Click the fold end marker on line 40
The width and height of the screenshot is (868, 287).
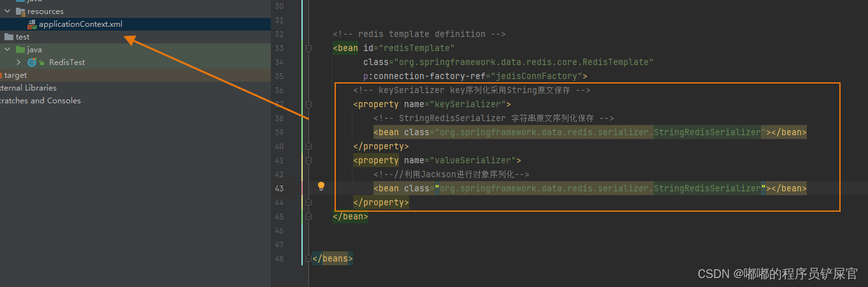pyautogui.click(x=308, y=147)
